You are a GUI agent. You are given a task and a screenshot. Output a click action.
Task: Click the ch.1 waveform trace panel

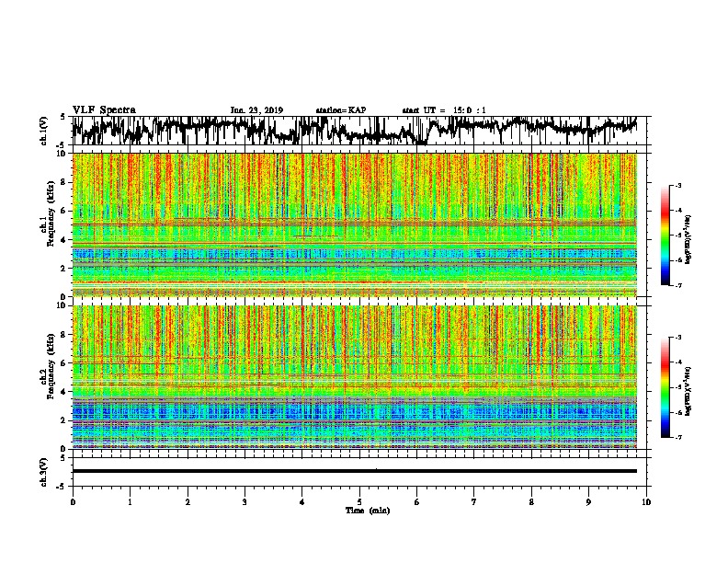[358, 131]
